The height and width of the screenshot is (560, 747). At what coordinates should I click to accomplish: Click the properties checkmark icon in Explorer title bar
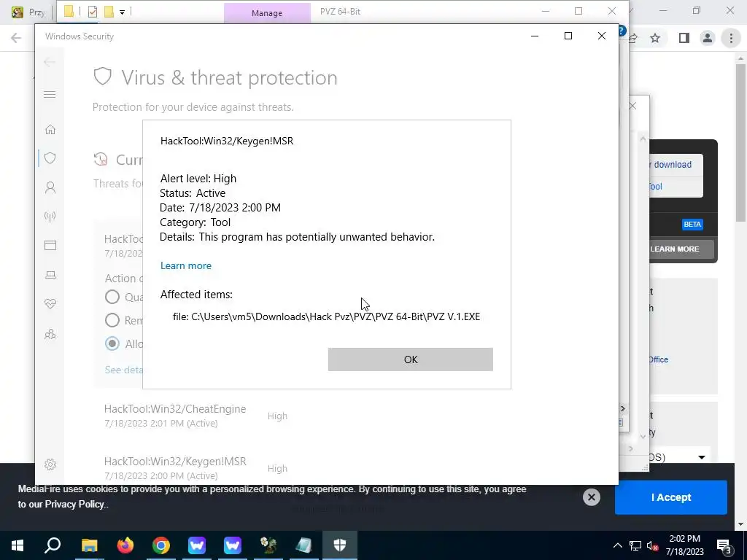[93, 12]
